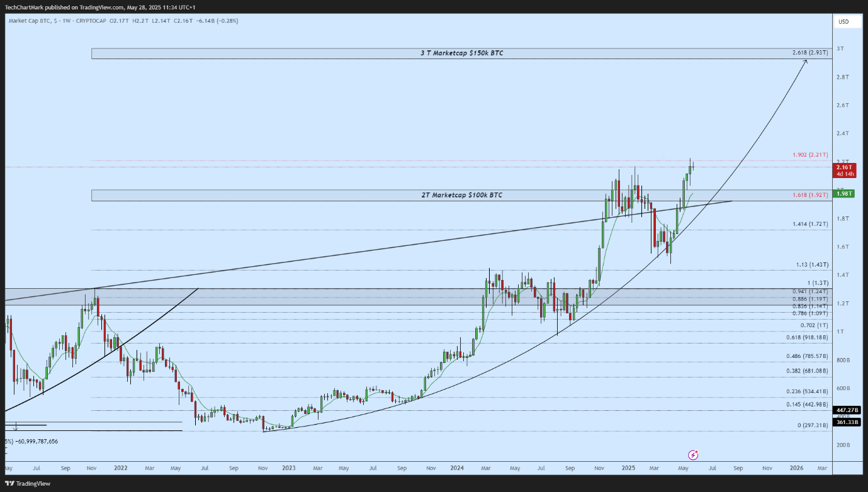
Task: Click the 2023 label on time axis
Action: click(x=288, y=468)
